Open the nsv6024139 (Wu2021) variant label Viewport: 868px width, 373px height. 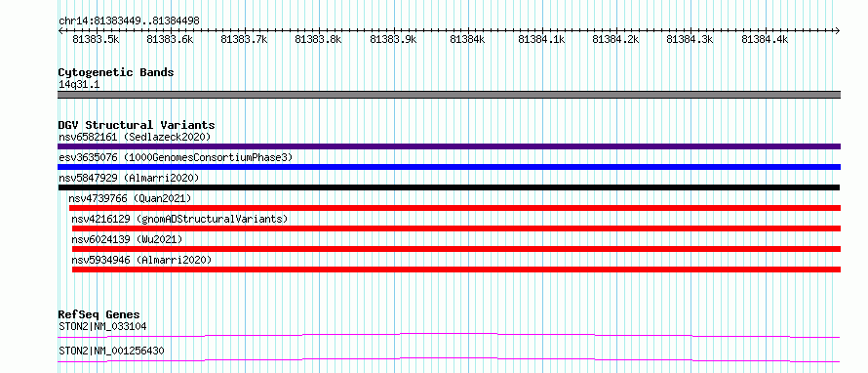[127, 239]
